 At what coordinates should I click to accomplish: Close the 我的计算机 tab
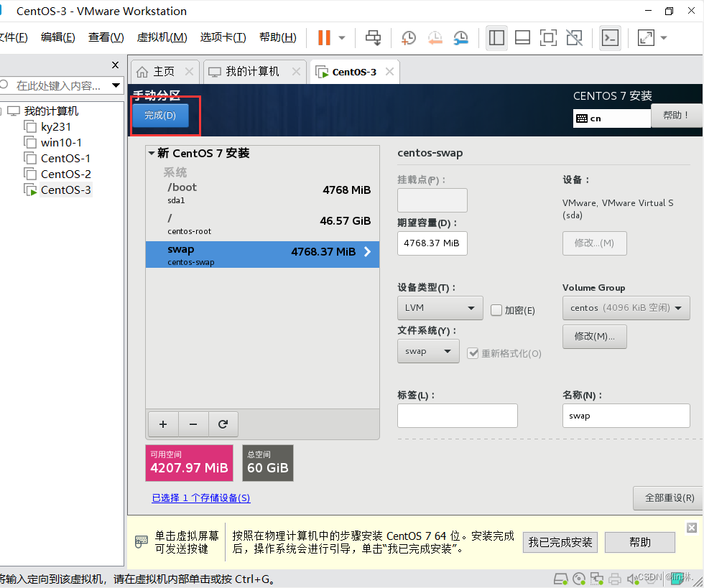pyautogui.click(x=296, y=71)
